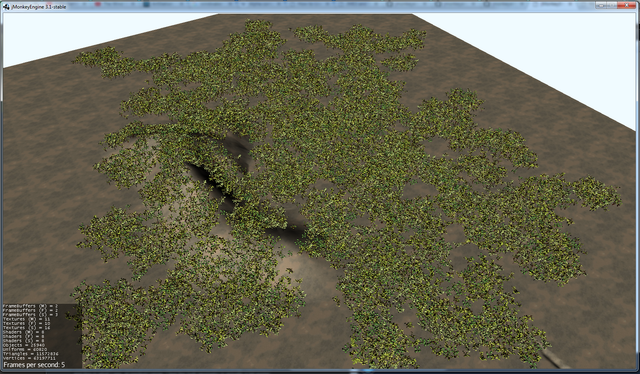Screen dimensions: 640x374
Task: Click the "Objects" count stats line
Action: pyautogui.click(x=24, y=345)
